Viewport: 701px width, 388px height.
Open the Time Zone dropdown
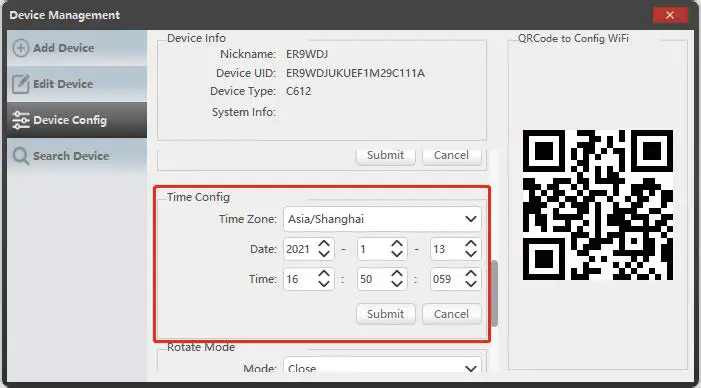tap(382, 219)
